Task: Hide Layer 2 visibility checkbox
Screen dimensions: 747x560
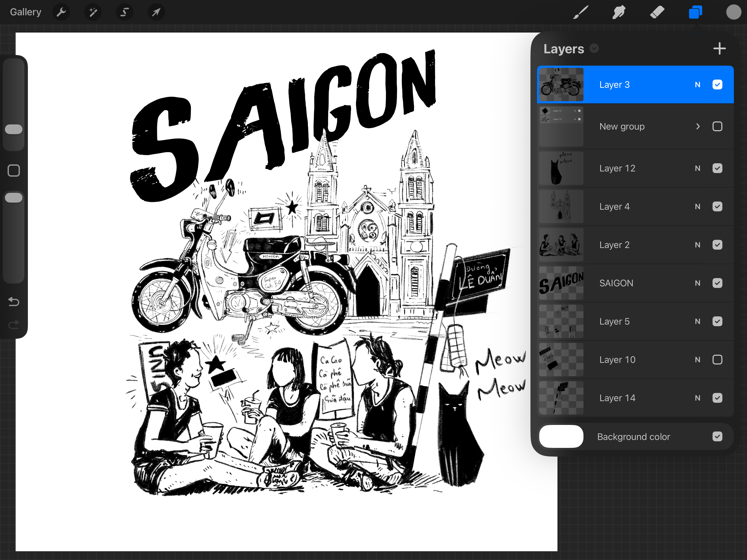Action: click(717, 245)
